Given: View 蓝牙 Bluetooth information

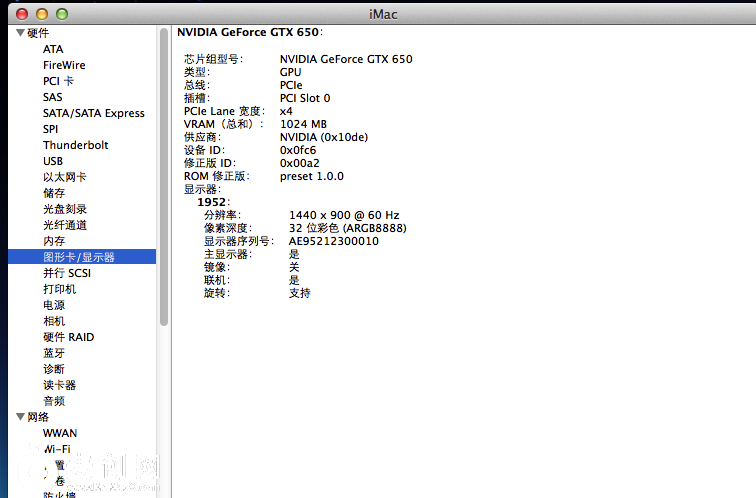Looking at the screenshot, I should pos(54,353).
